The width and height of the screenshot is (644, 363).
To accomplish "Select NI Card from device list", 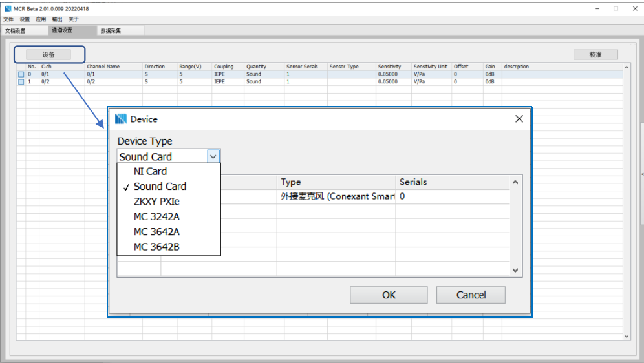I will 150,171.
